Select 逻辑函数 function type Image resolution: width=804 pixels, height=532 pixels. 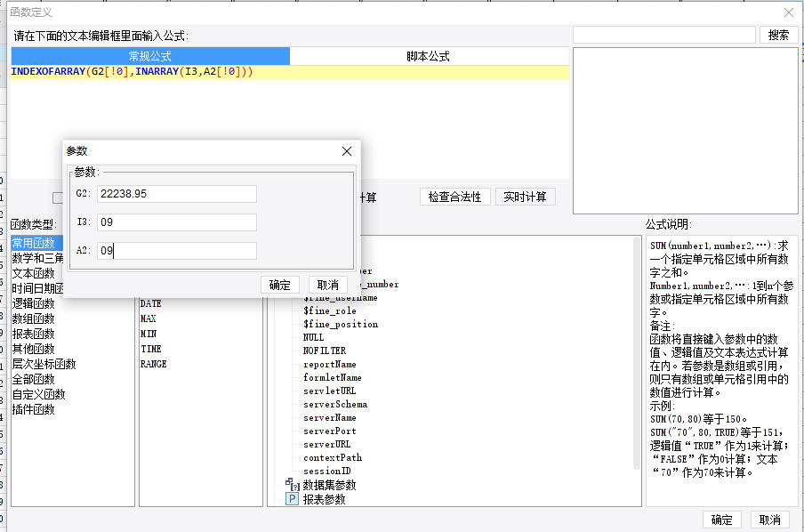33,303
